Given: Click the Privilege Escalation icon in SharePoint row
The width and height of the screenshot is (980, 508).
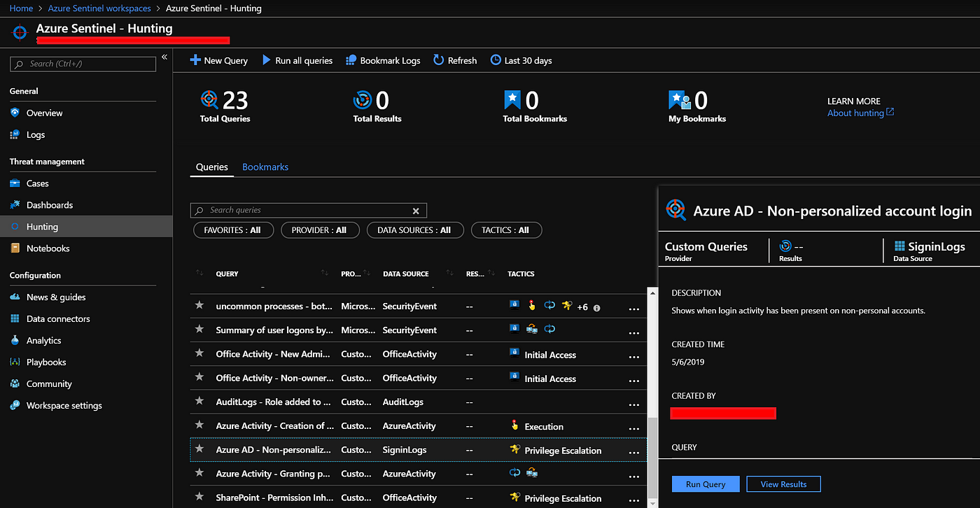Looking at the screenshot, I should 514,498.
